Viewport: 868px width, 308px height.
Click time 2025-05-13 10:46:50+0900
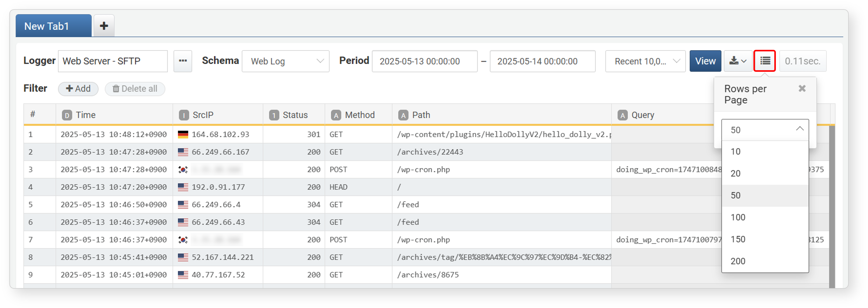click(x=114, y=204)
